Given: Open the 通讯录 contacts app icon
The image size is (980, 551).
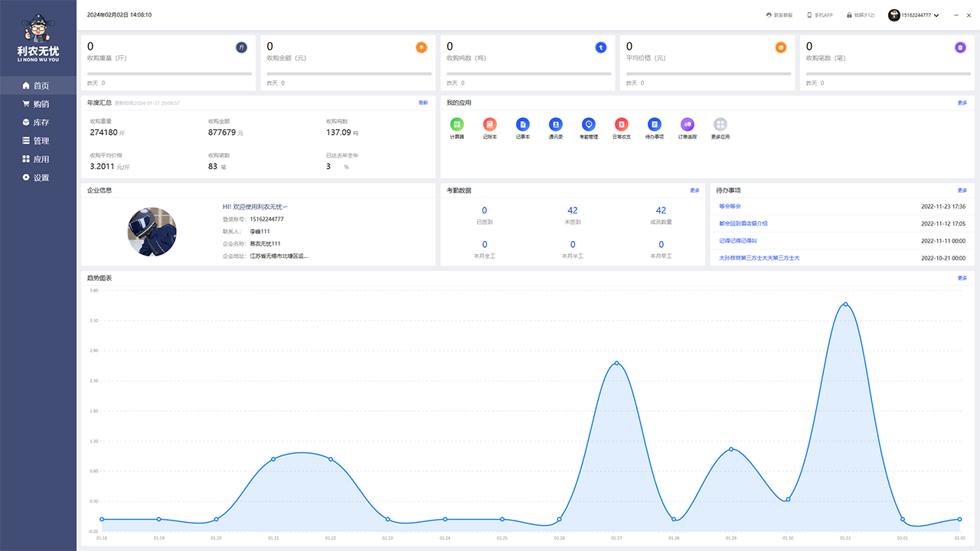Looking at the screenshot, I should (556, 124).
